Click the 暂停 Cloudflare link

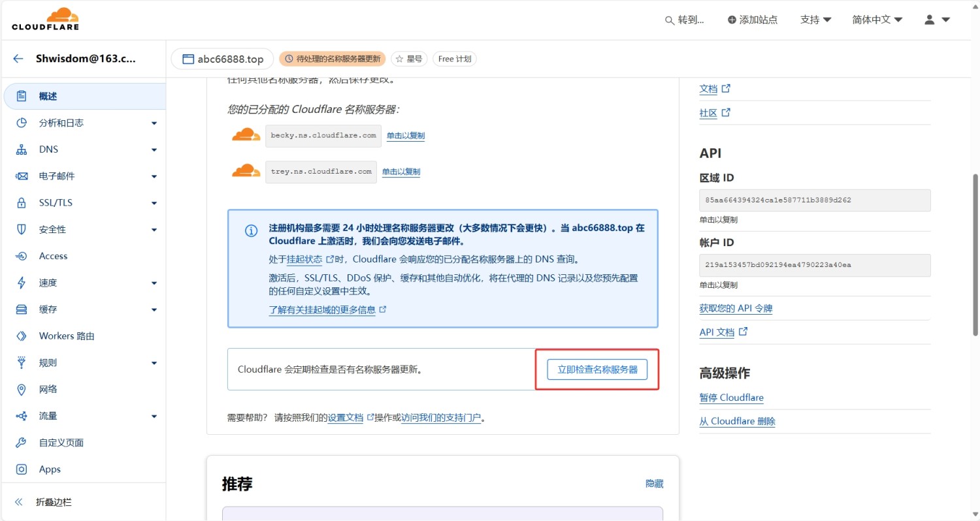(731, 398)
